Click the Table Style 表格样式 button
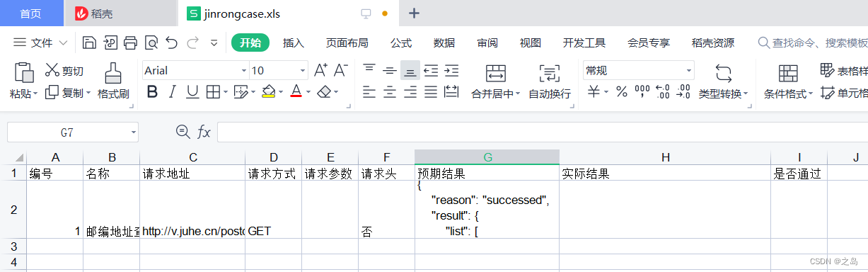Viewport: 868px width, 272px height. pos(844,70)
